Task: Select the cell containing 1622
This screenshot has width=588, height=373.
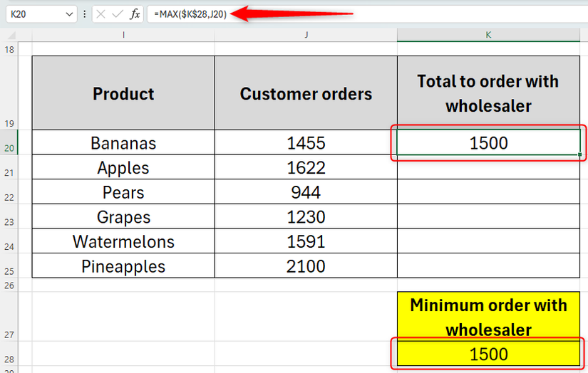Action: pos(306,167)
